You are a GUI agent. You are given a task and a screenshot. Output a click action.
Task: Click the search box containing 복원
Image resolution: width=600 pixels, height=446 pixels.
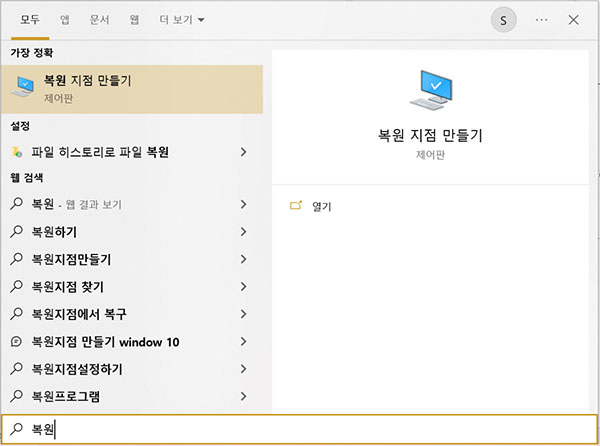tap(300, 429)
